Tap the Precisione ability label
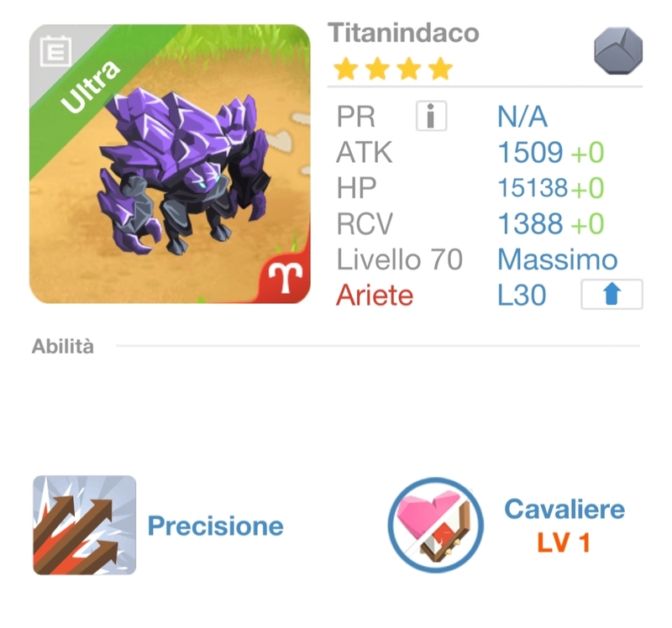 (215, 526)
